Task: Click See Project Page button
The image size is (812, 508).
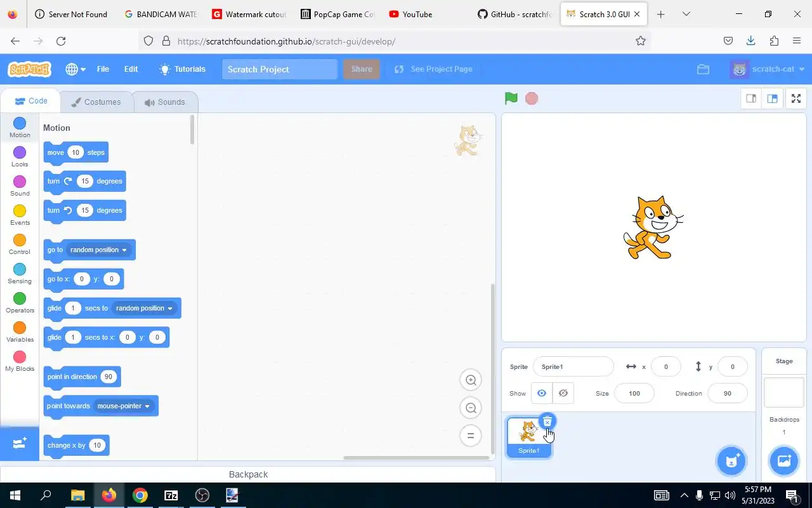Action: 433,69
